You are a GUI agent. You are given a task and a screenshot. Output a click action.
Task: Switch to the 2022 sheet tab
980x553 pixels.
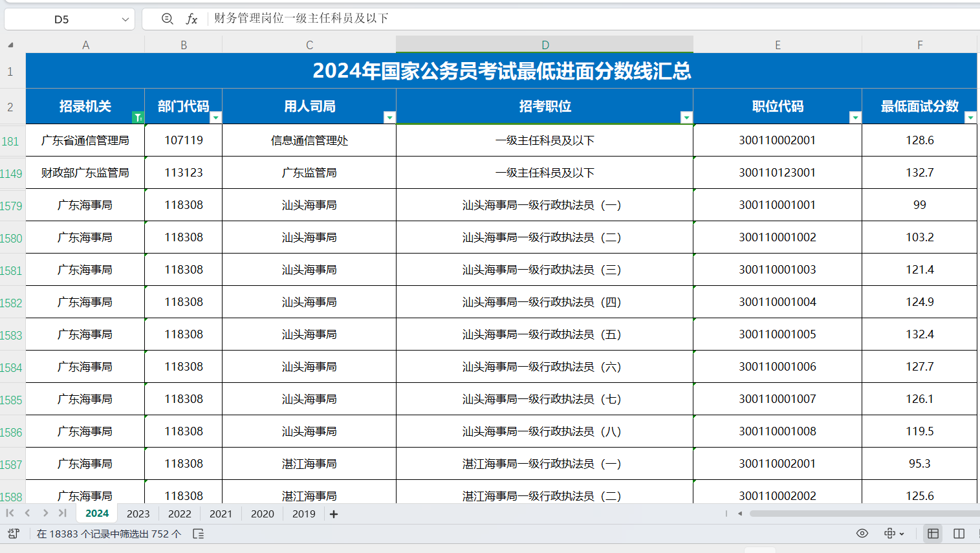(179, 514)
